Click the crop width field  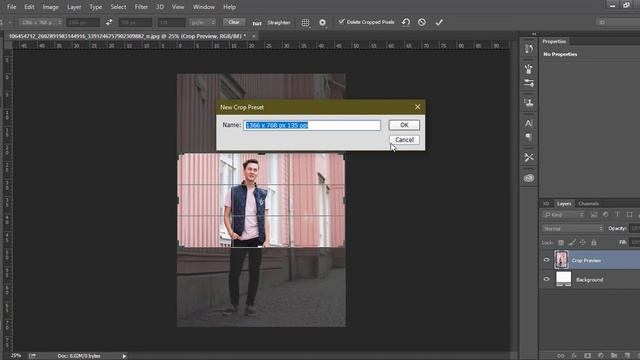tap(83, 22)
